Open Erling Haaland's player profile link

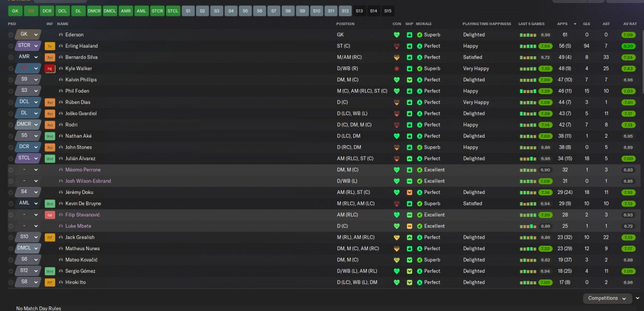click(82, 46)
